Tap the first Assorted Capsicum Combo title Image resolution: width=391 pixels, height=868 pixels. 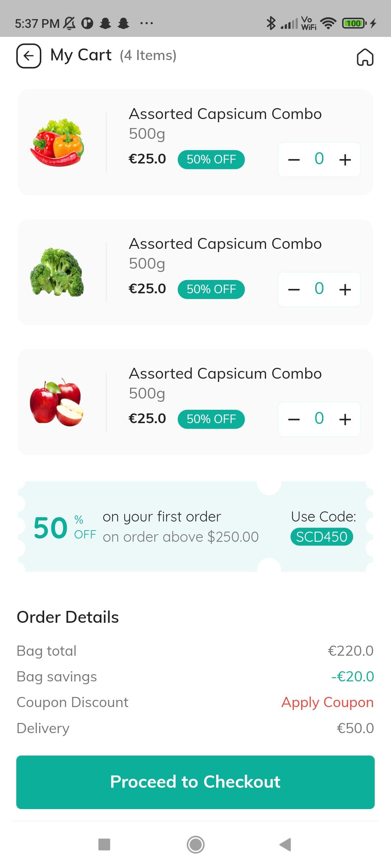225,114
